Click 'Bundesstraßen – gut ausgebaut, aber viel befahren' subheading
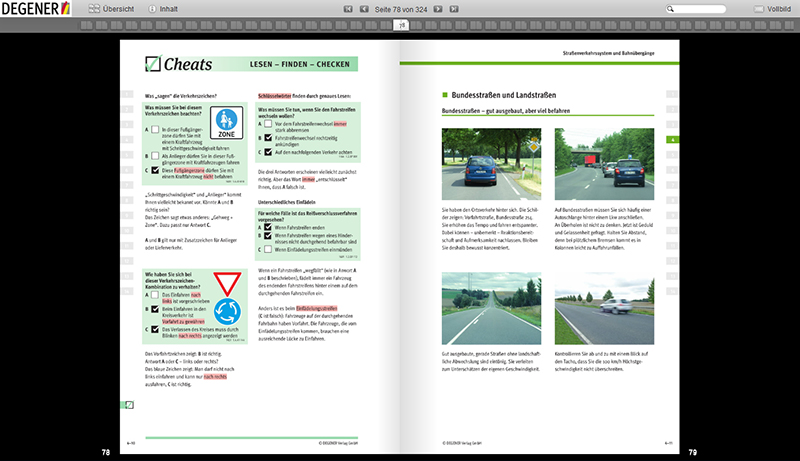Image resolution: width=800 pixels, height=461 pixels. click(x=506, y=111)
